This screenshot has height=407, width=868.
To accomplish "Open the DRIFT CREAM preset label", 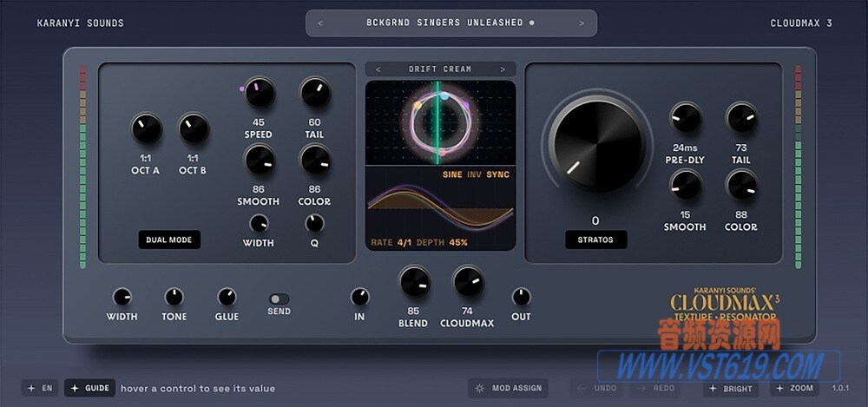I will coord(440,69).
